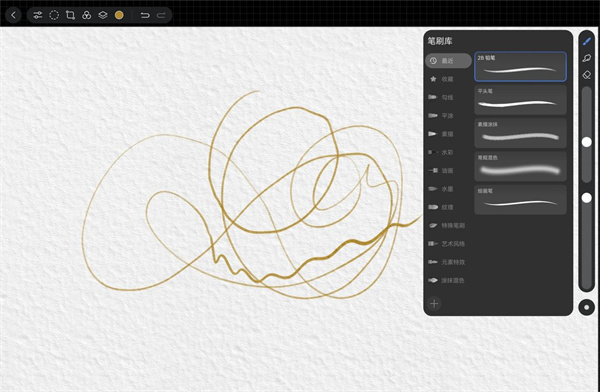Add a new brush with plus button
The image size is (600, 392).
click(x=434, y=304)
